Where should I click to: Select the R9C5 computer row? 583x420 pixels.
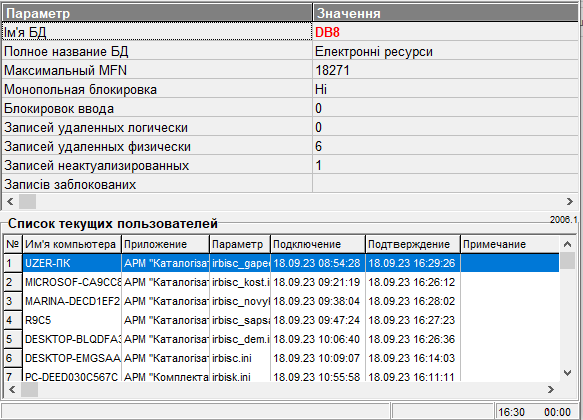(x=281, y=320)
